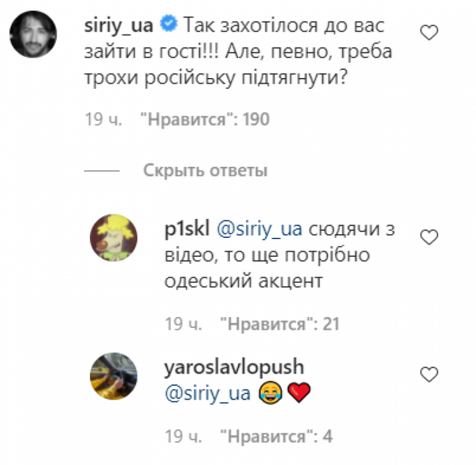Open p1skl cartoon avatar
The height and width of the screenshot is (465, 476).
coord(114,238)
